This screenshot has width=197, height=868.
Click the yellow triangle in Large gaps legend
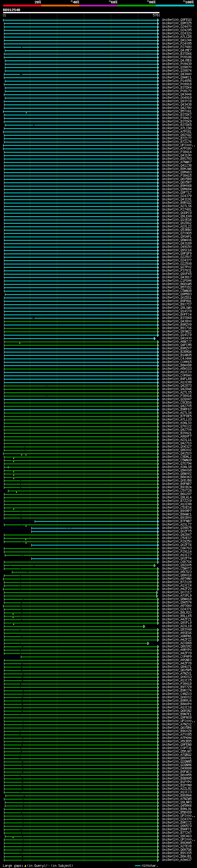25,866
